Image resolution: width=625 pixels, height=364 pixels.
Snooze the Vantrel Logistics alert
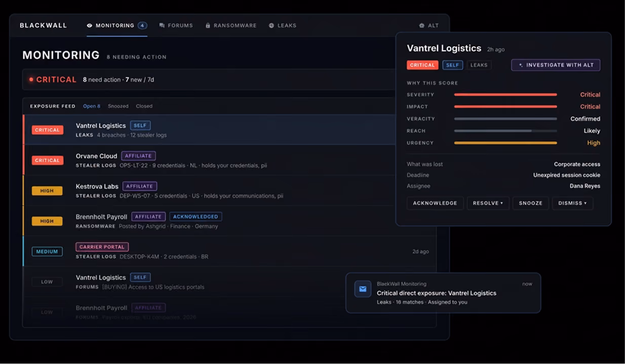531,203
